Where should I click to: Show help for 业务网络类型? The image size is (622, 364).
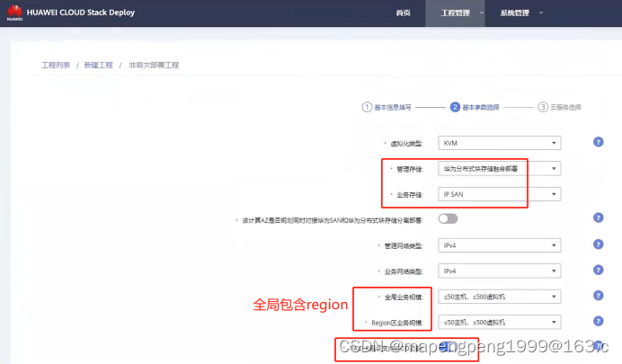point(599,270)
